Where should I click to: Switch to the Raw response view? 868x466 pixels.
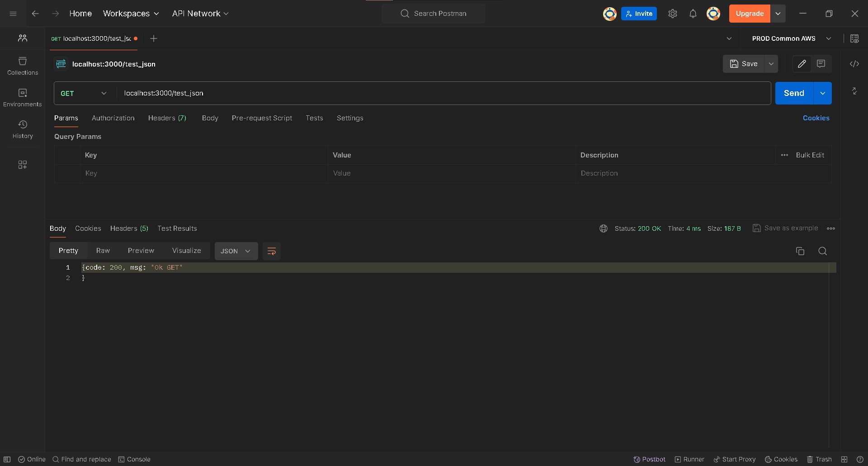[103, 251]
